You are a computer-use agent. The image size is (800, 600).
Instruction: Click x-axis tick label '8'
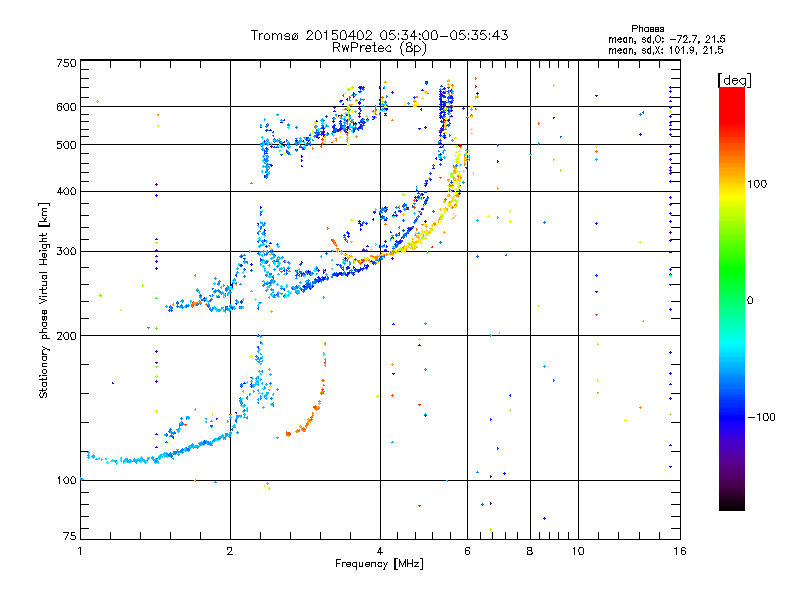pos(530,551)
